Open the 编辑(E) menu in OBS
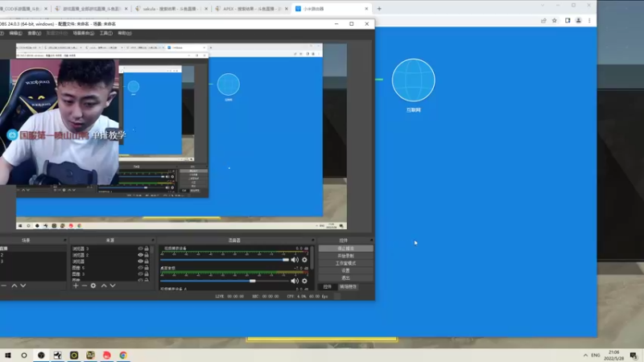The image size is (644, 362). [15, 33]
